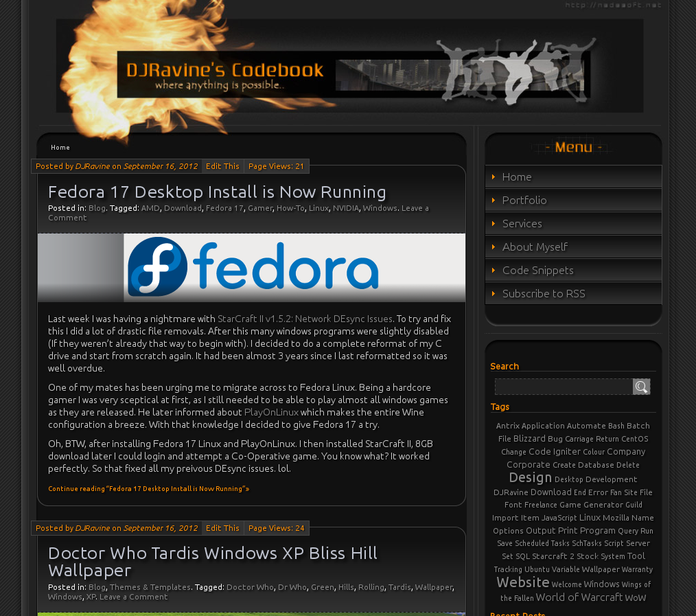
Task: Click the NVIDIA tag under Fedora post
Action: click(x=345, y=208)
